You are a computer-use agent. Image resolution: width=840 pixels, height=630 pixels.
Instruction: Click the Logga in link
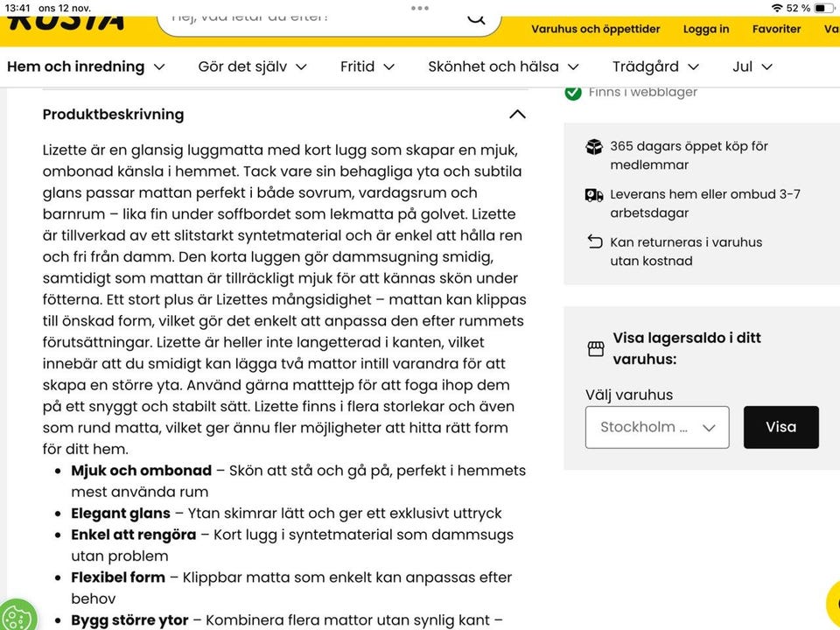tap(706, 29)
